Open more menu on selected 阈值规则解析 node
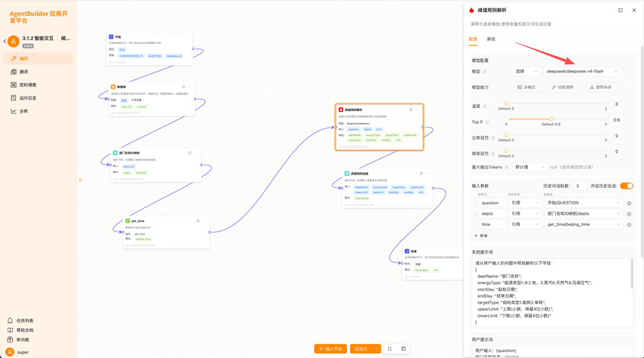The width and height of the screenshot is (644, 358). click(417, 110)
